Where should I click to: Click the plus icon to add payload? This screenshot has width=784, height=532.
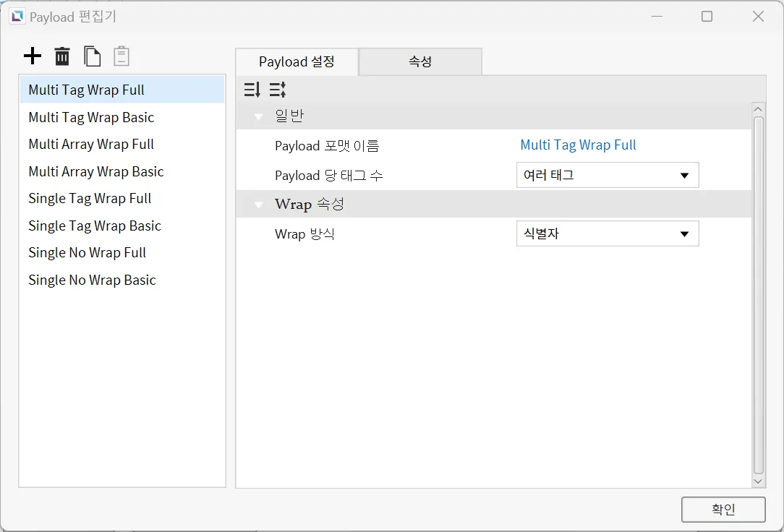tap(33, 56)
